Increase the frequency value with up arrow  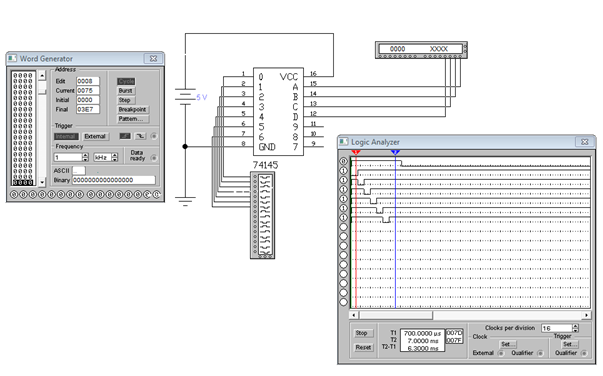[x=85, y=155]
